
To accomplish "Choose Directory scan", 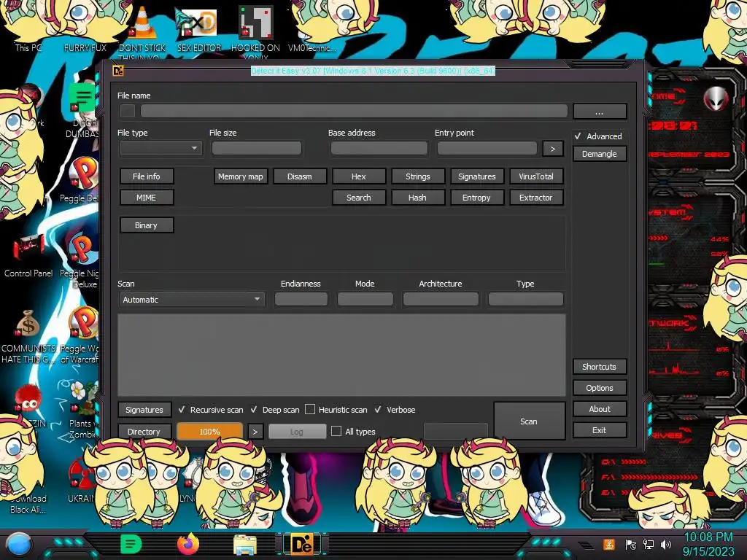I will tap(144, 431).
